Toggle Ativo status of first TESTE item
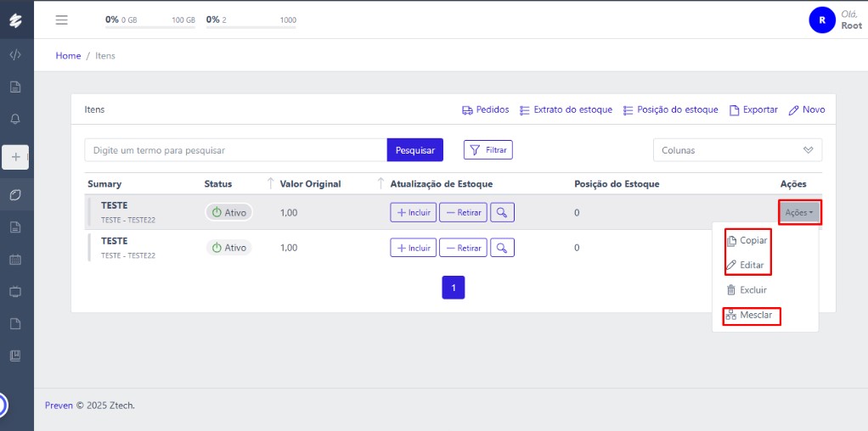 [x=228, y=212]
